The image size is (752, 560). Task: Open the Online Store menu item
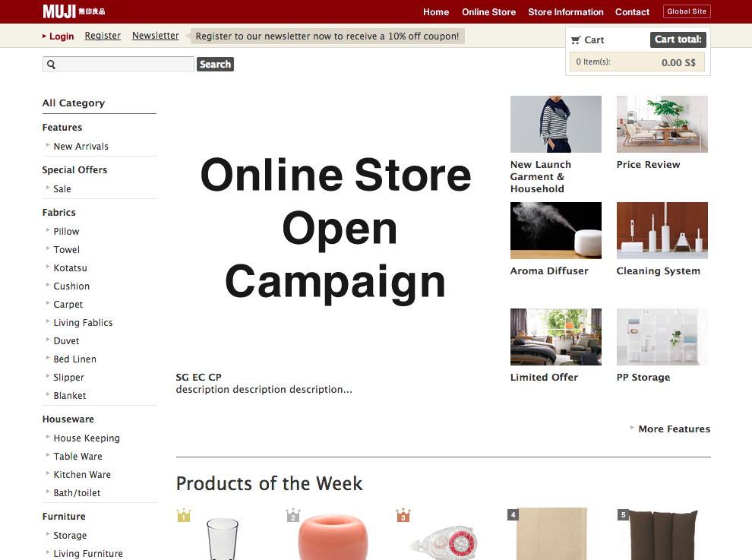[x=488, y=12]
